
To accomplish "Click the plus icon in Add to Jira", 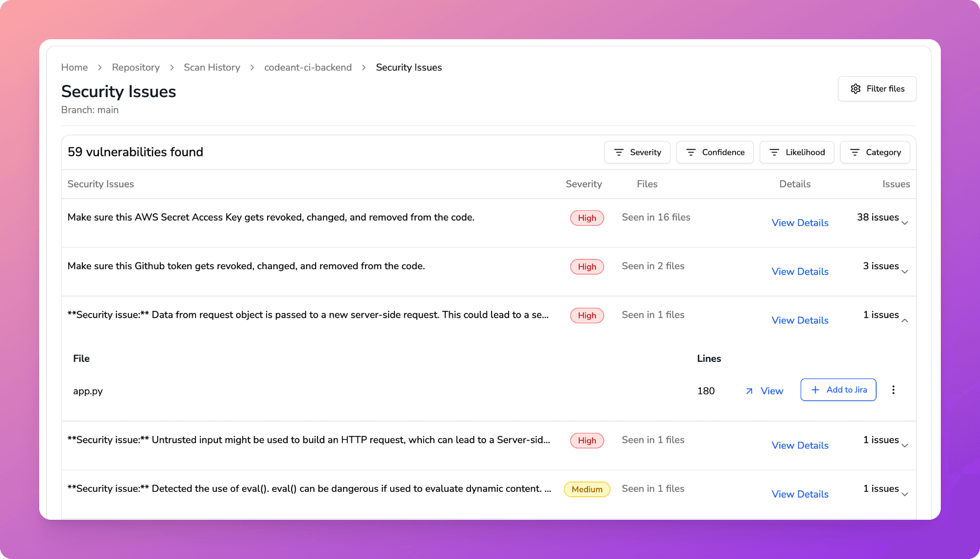I will (815, 390).
